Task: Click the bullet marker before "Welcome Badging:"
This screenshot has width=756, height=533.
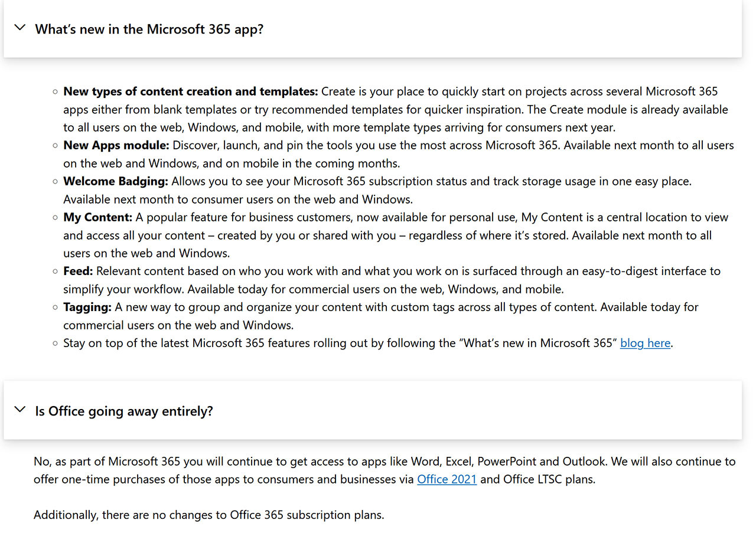Action: point(55,182)
